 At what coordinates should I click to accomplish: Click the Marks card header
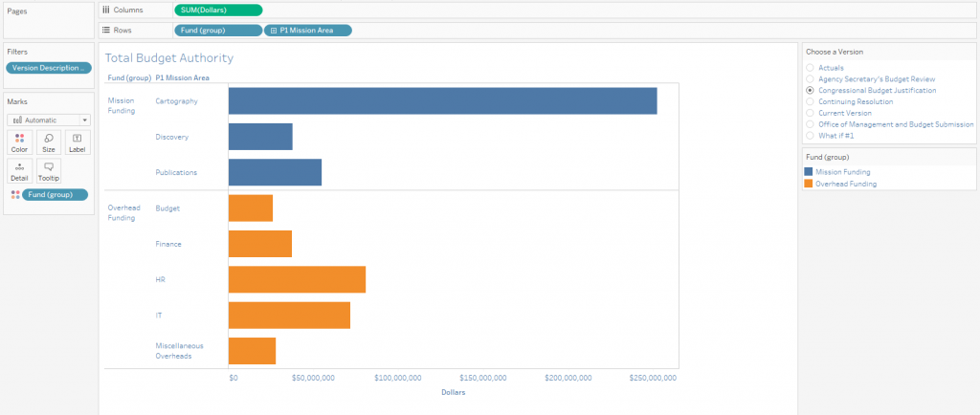click(x=17, y=101)
